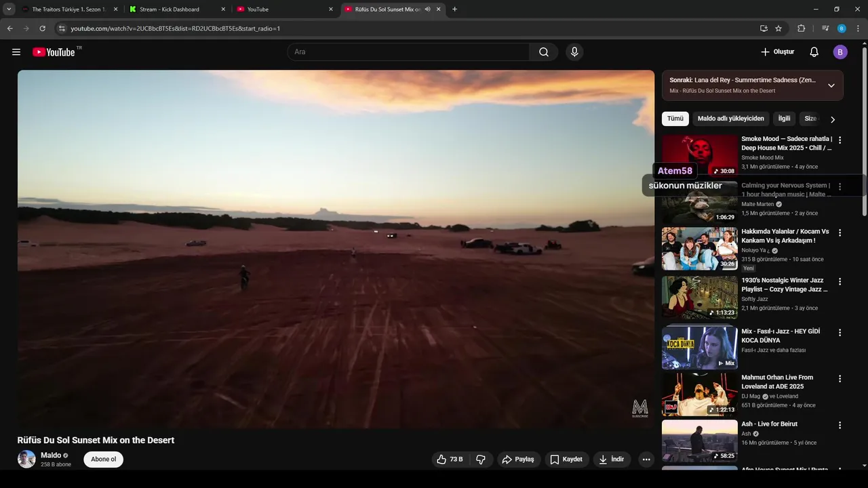Install app icon in address bar
Image resolution: width=868 pixels, height=488 pixels.
click(764, 28)
